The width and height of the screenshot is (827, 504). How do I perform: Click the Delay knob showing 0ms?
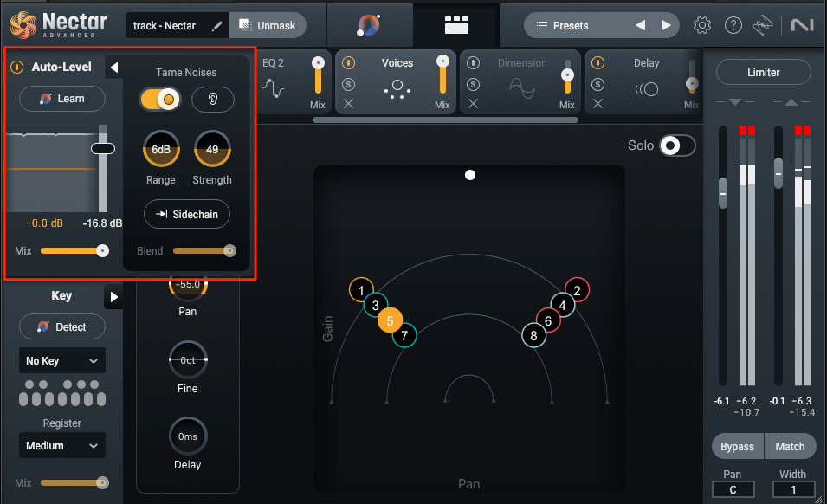[x=188, y=436]
